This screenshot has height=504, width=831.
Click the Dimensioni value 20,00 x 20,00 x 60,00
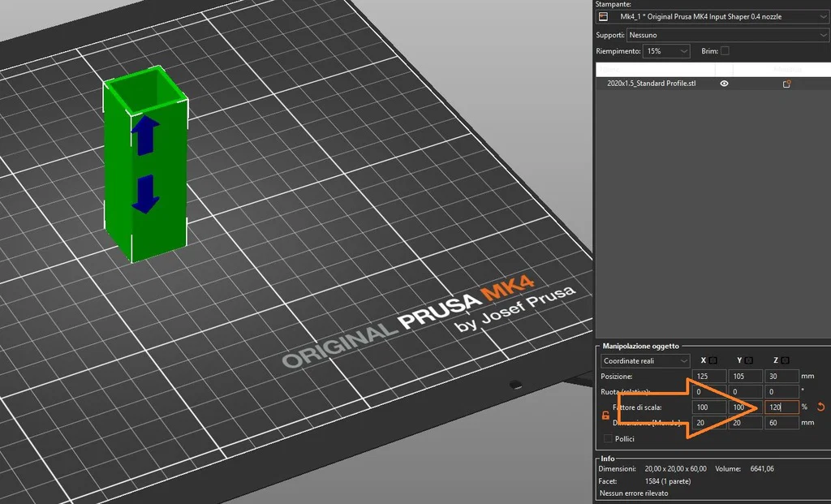click(x=676, y=469)
